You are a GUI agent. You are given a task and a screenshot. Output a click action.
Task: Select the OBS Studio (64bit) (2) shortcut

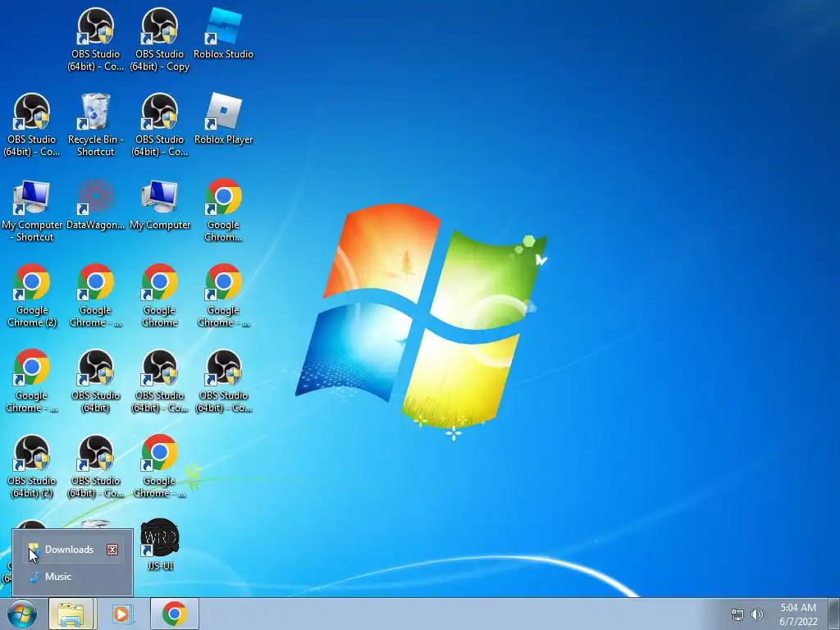tap(32, 466)
